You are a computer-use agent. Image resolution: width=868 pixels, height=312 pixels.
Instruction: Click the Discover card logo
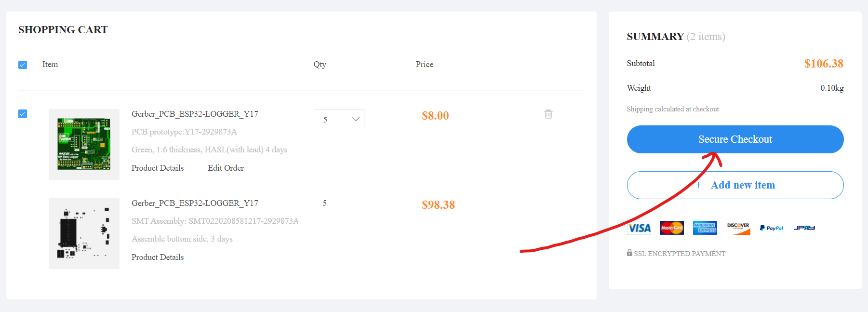tap(738, 228)
